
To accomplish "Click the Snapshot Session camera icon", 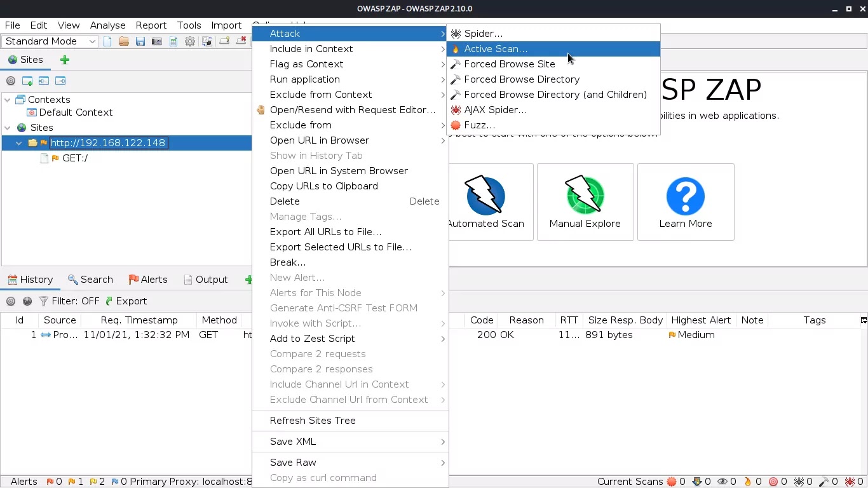I will point(157,41).
